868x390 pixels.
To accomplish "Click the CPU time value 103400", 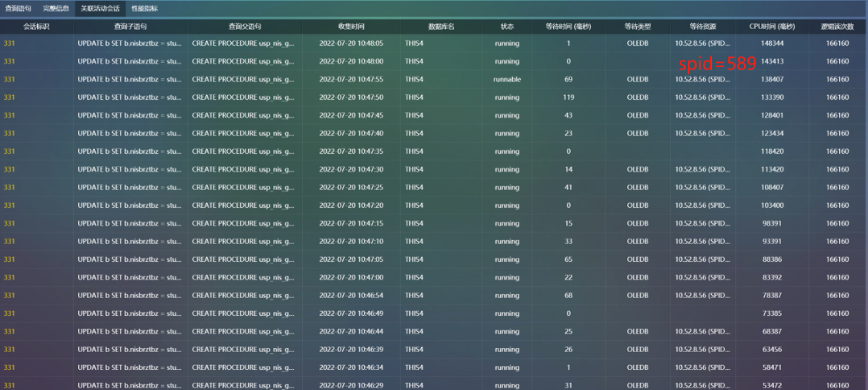I will (x=772, y=205).
